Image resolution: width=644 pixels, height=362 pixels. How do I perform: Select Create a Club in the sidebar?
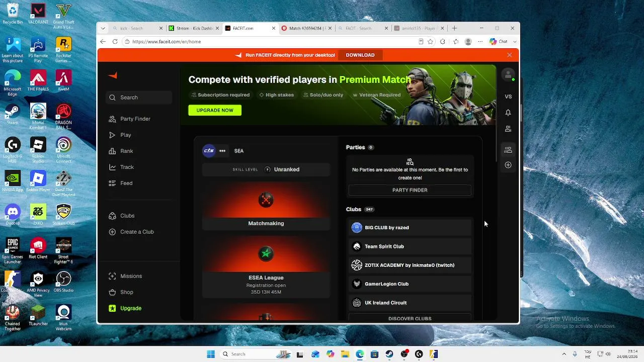pyautogui.click(x=131, y=232)
